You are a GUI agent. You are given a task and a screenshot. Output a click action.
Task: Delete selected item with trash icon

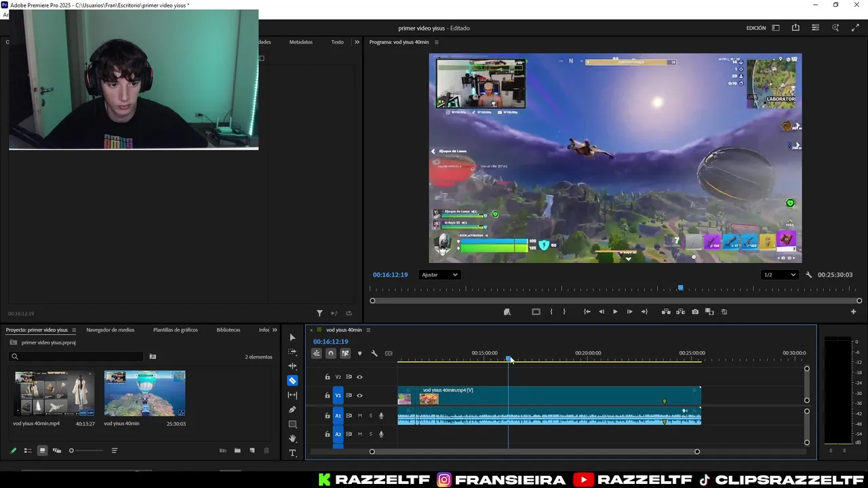[x=266, y=451]
